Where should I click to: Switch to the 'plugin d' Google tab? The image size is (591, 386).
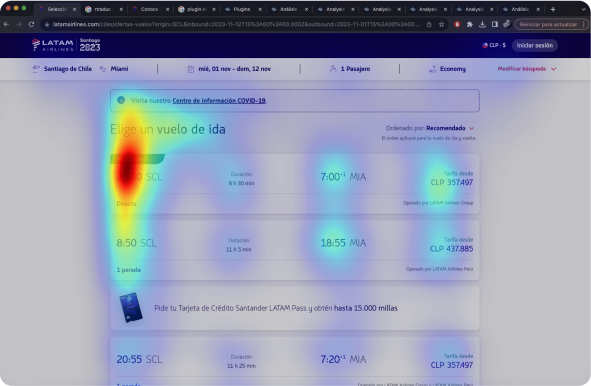pos(196,9)
